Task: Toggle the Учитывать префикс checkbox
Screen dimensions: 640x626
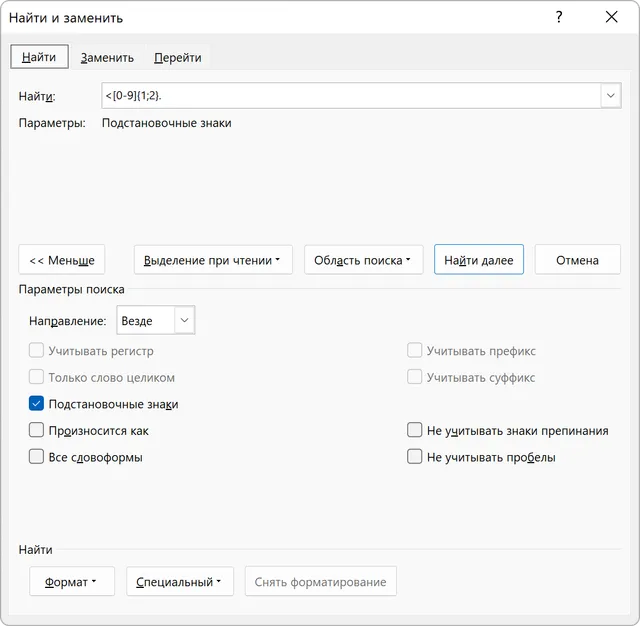Action: (x=414, y=351)
